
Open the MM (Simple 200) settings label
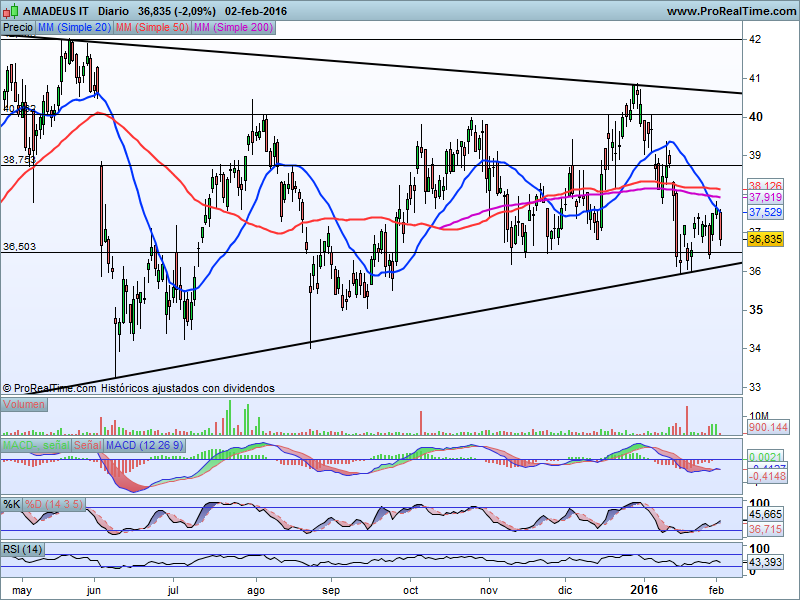234,27
